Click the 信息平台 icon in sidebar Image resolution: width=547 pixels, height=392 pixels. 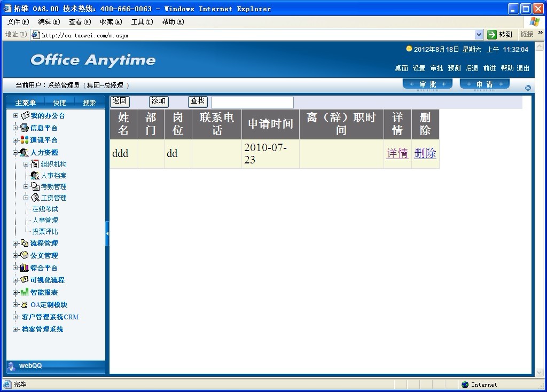pos(25,128)
